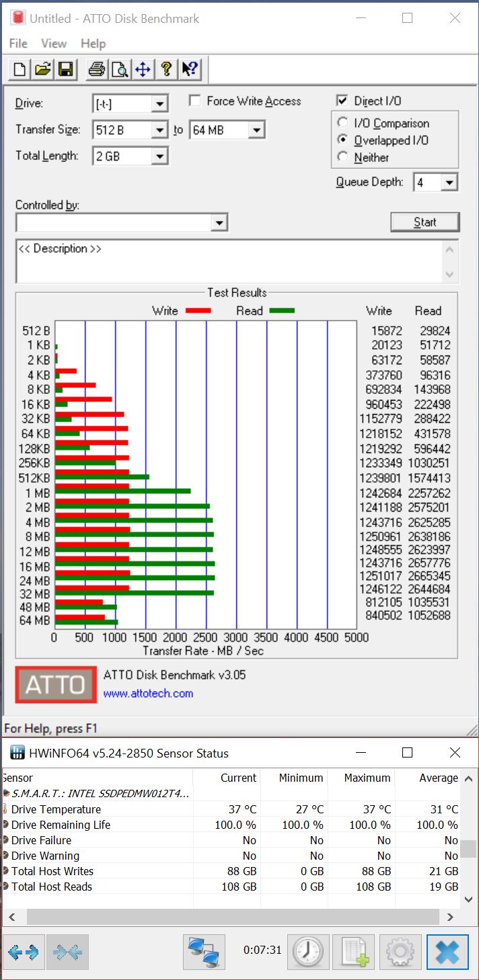Screen dimensions: 479x980
Task: Open the View menu
Action: click(x=54, y=44)
